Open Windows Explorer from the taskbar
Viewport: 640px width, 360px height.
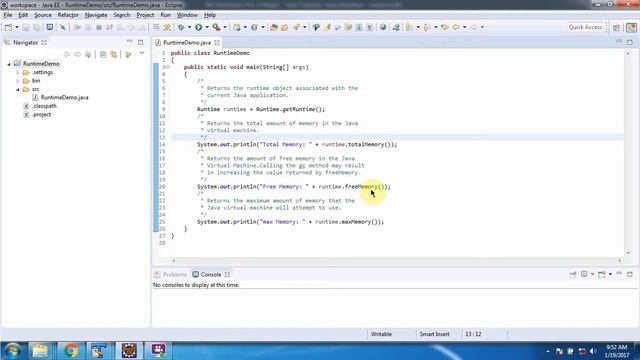pos(40,351)
